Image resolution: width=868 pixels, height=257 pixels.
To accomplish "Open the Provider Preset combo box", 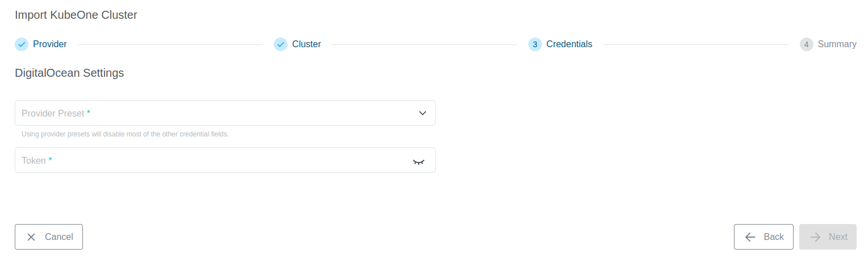I will click(216, 113).
